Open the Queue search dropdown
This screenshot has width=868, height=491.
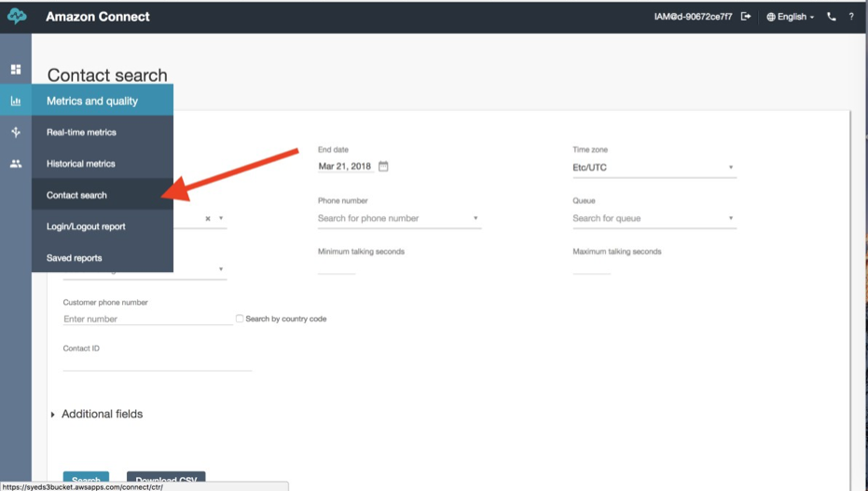pos(654,218)
